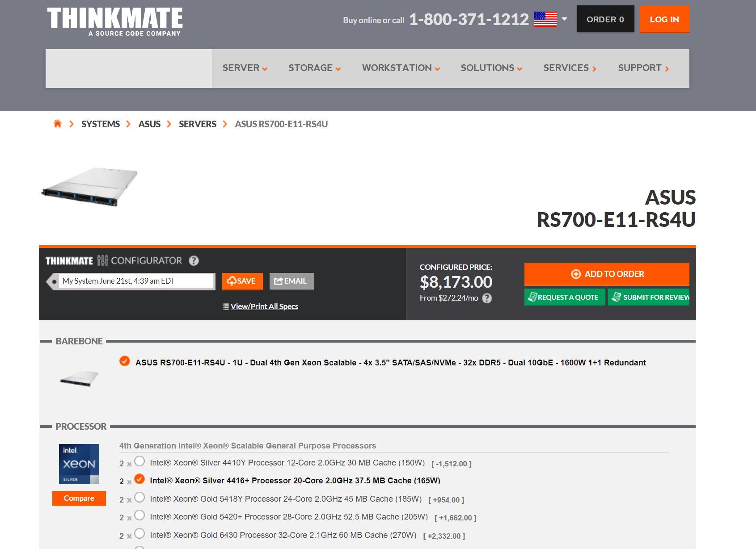This screenshot has height=549, width=756.
Task: Click the STORAGE menu chevron arrow
Action: (338, 69)
